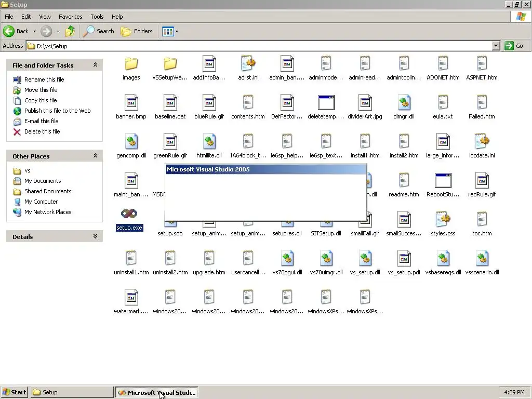
Task: Select the greenRule.gif file icon
Action: point(170,141)
